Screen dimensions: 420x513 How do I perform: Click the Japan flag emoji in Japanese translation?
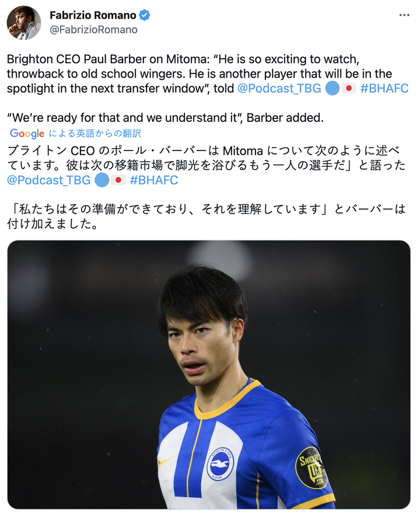pyautogui.click(x=118, y=180)
